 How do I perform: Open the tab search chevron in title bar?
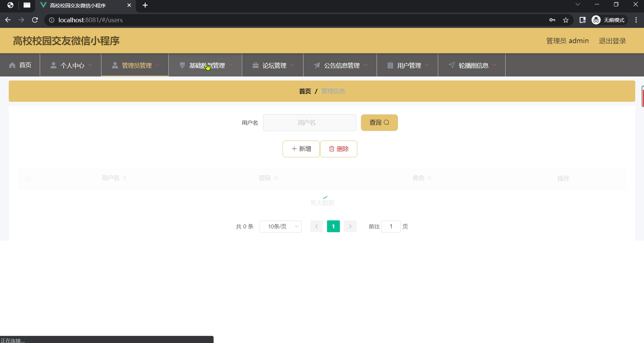coord(578,5)
